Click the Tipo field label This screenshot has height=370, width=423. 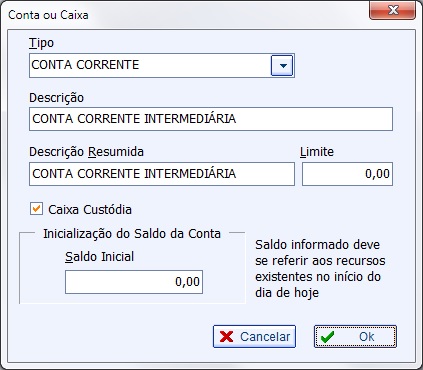click(x=41, y=43)
